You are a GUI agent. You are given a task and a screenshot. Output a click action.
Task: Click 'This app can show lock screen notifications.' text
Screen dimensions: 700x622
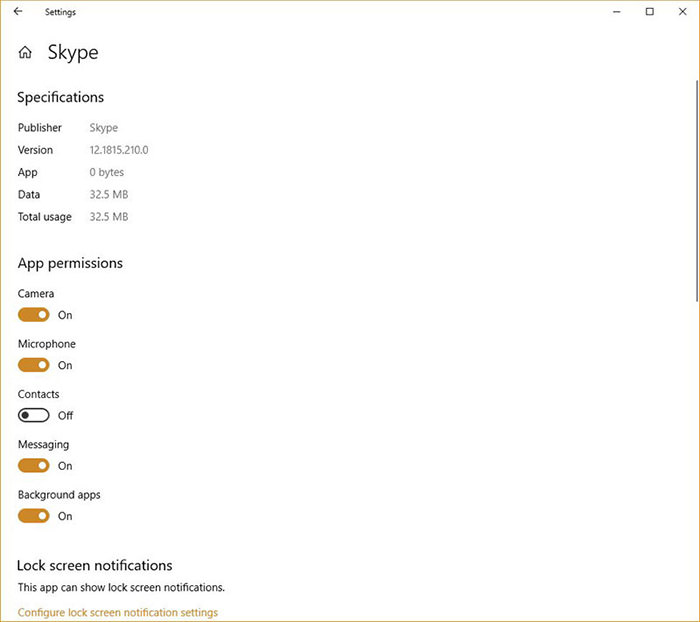coord(121,587)
